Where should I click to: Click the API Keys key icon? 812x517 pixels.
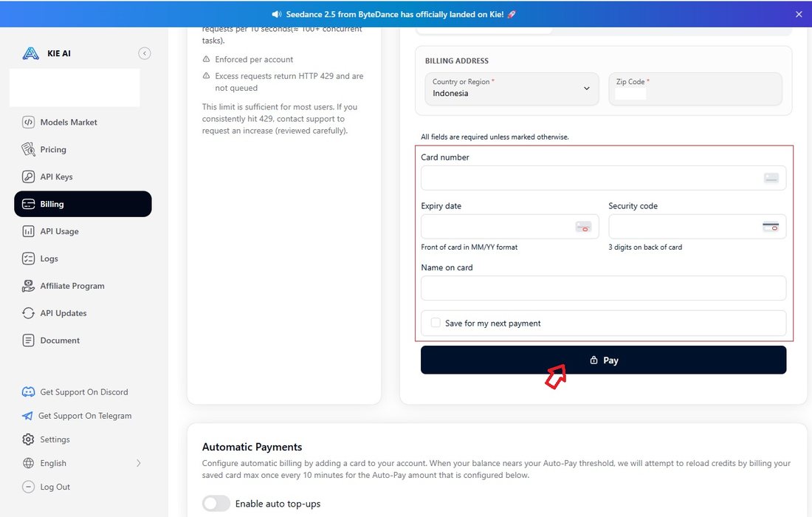click(x=28, y=177)
